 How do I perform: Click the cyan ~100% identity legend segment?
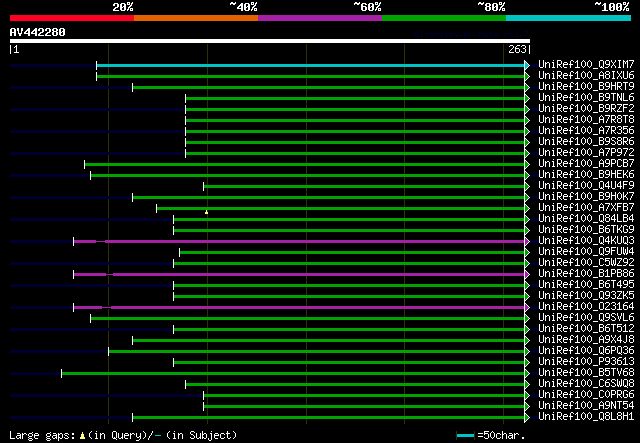[x=569, y=18]
